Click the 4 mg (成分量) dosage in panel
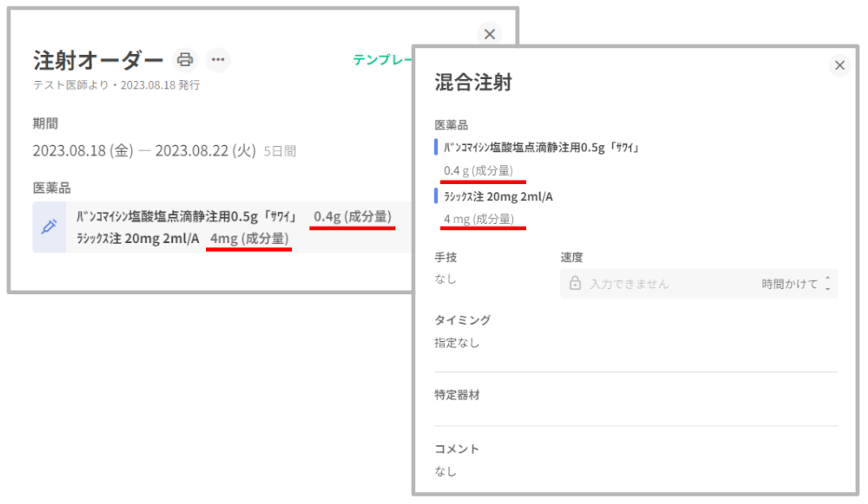Screen dimensions: 868x504 pos(479,219)
